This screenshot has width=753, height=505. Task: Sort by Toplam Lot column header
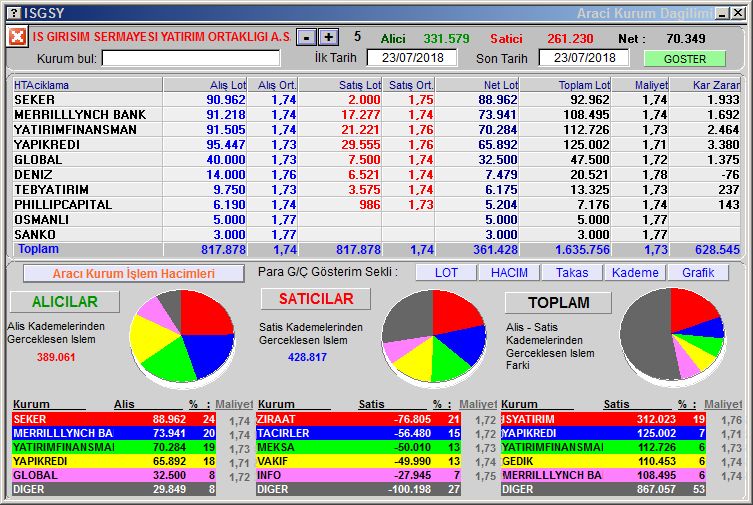(x=566, y=85)
